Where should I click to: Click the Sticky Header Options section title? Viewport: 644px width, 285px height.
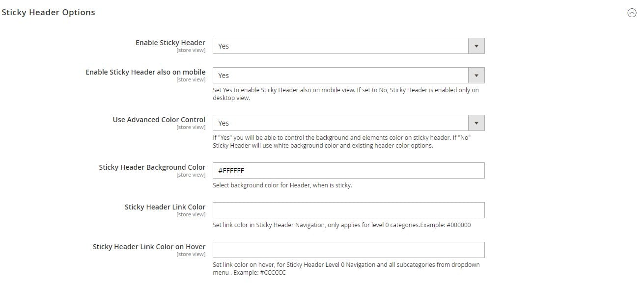48,13
